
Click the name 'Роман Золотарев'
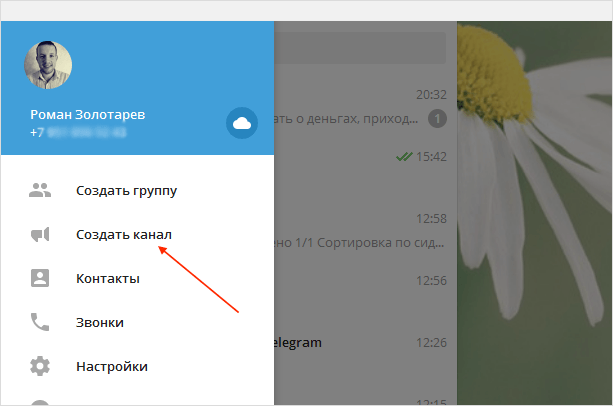pyautogui.click(x=88, y=114)
